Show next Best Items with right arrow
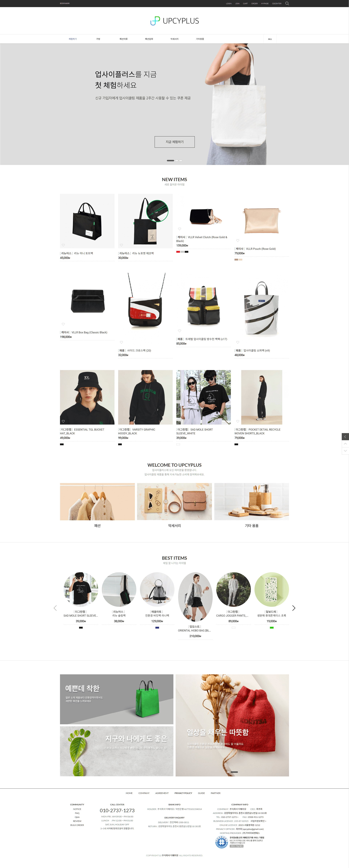The width and height of the screenshot is (349, 868). click(x=294, y=608)
